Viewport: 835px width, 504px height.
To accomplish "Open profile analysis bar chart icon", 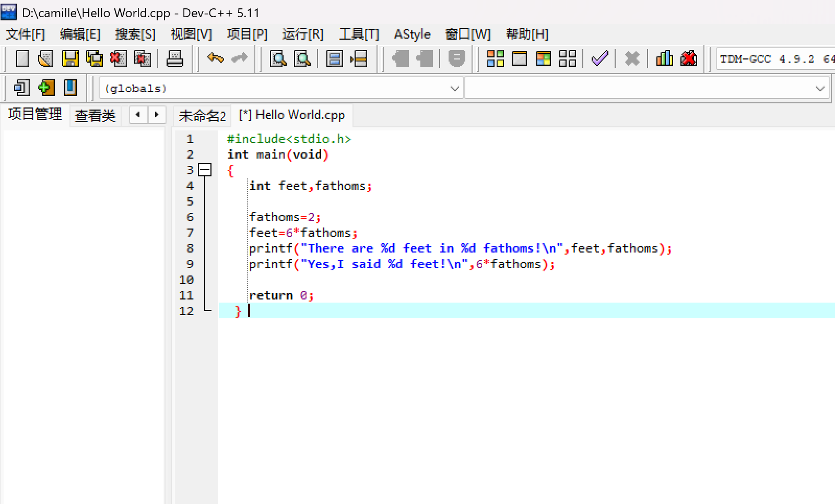I will (665, 58).
